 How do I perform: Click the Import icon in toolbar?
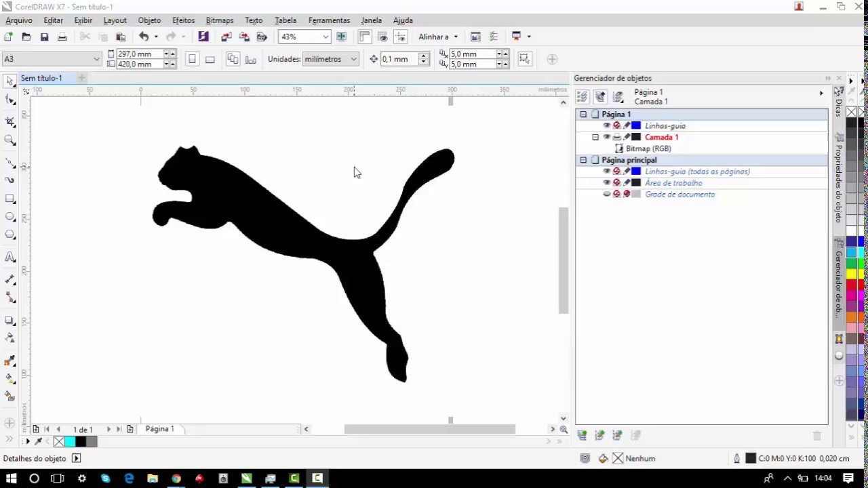(x=226, y=37)
